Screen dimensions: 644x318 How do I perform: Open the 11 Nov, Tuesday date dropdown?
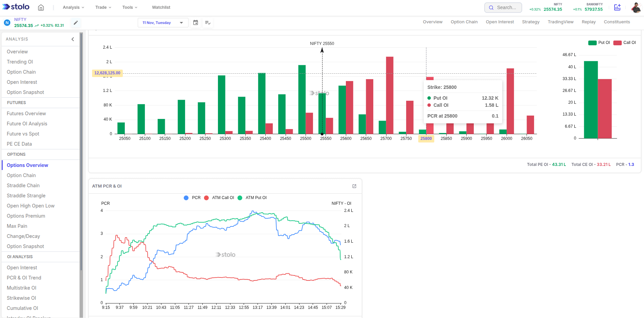coord(163,23)
